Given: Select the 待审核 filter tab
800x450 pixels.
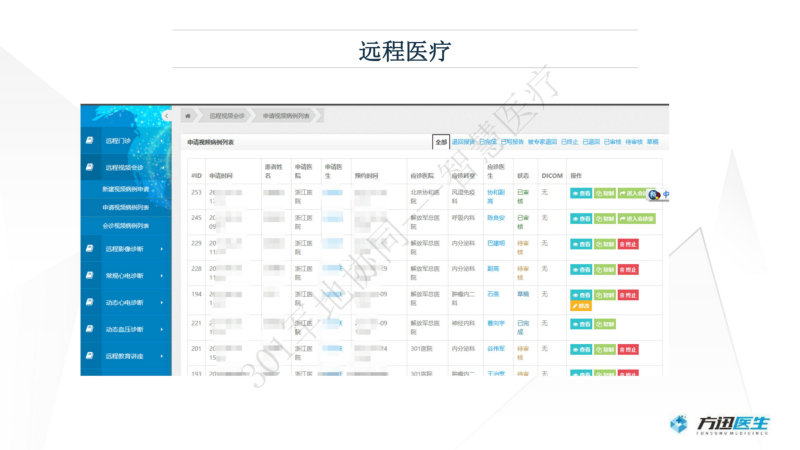Looking at the screenshot, I should [x=634, y=142].
